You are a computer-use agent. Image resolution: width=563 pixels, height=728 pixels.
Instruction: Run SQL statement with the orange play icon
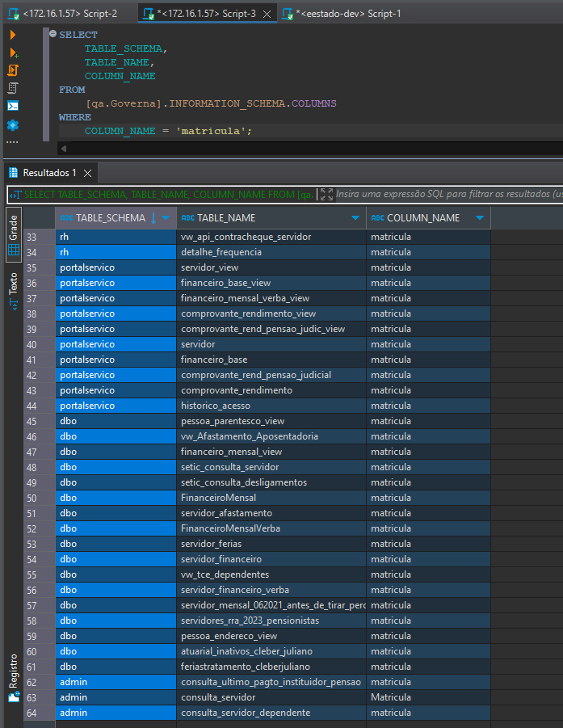(13, 35)
